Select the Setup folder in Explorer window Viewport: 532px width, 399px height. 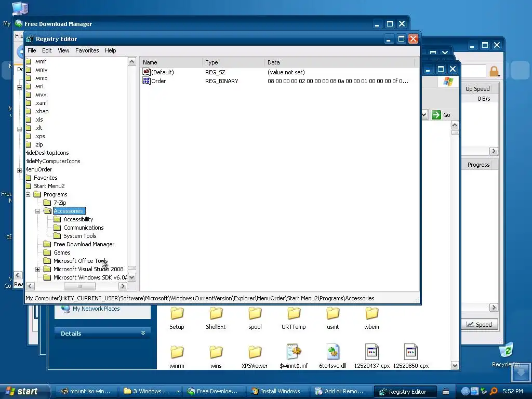click(x=177, y=317)
